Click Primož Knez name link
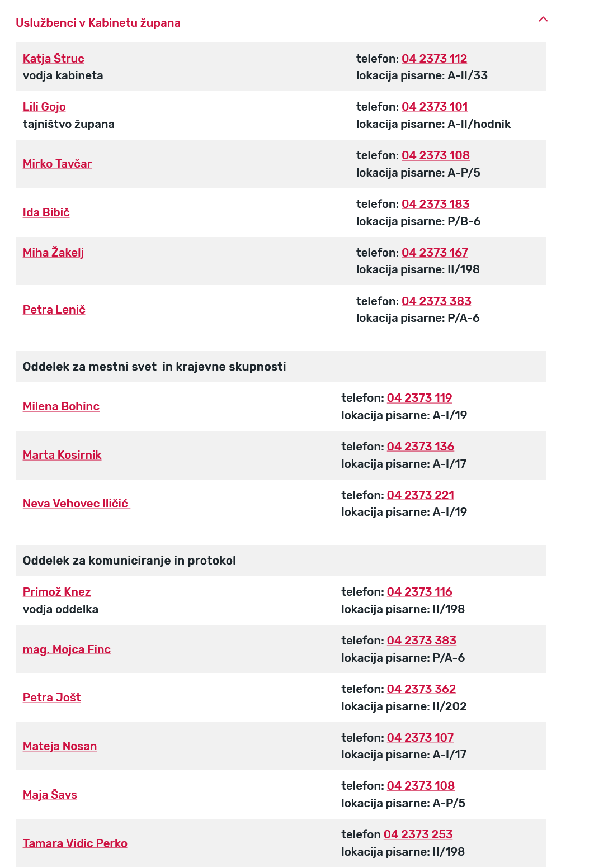This screenshot has height=868, width=594. 56,592
